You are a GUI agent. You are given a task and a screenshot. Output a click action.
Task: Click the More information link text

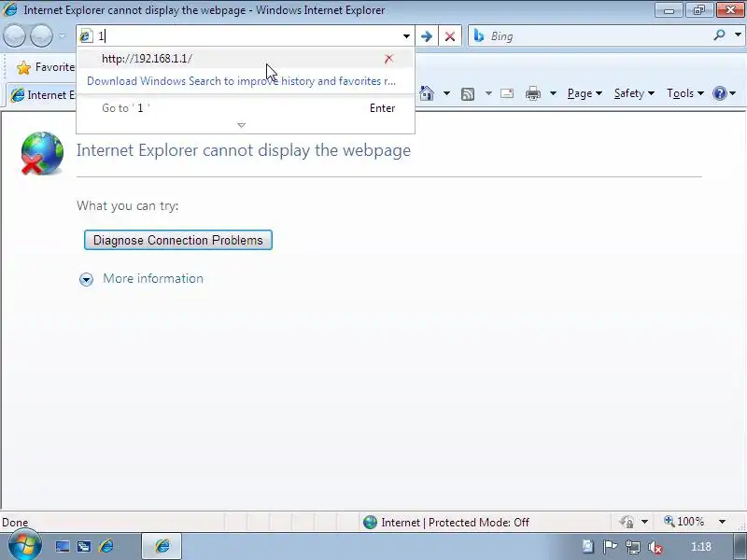click(153, 278)
